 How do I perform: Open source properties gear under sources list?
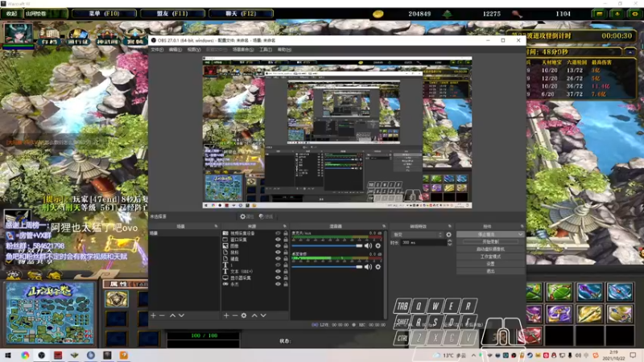244,315
